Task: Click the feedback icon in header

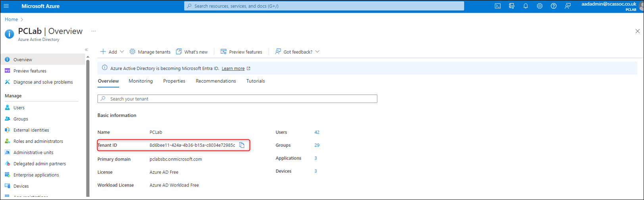Action: [567, 6]
